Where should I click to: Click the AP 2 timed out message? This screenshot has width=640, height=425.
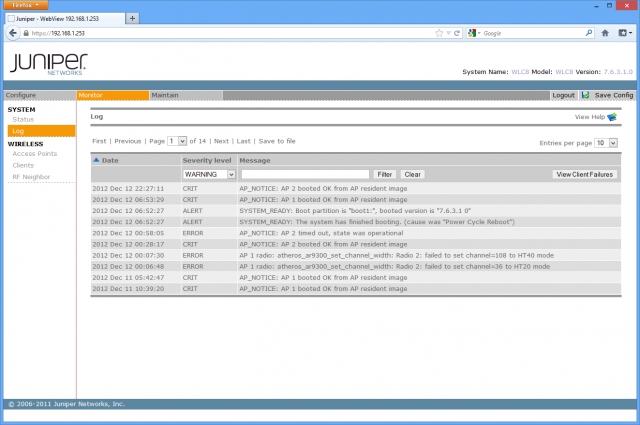(321, 233)
